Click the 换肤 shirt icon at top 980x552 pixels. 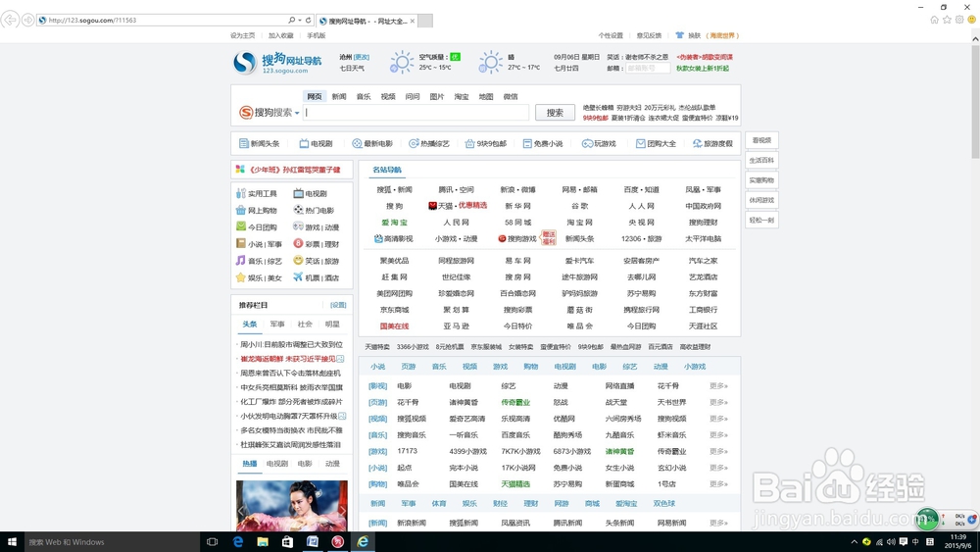pyautogui.click(x=679, y=35)
